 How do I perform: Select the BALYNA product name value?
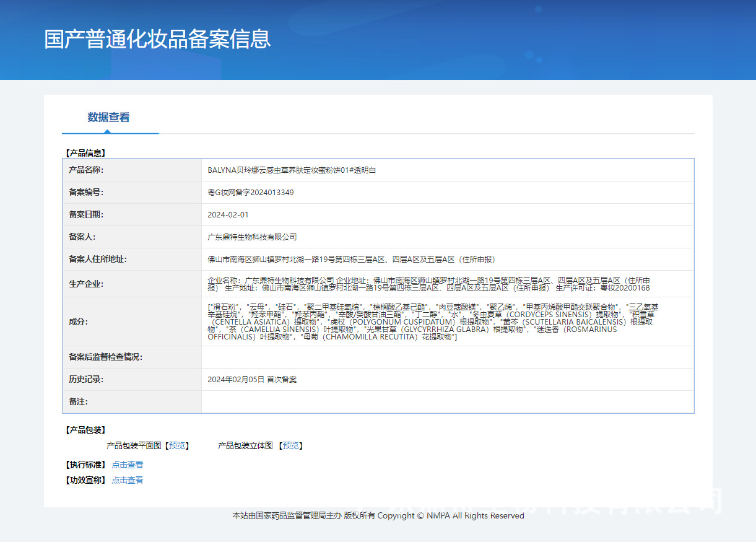coord(292,170)
